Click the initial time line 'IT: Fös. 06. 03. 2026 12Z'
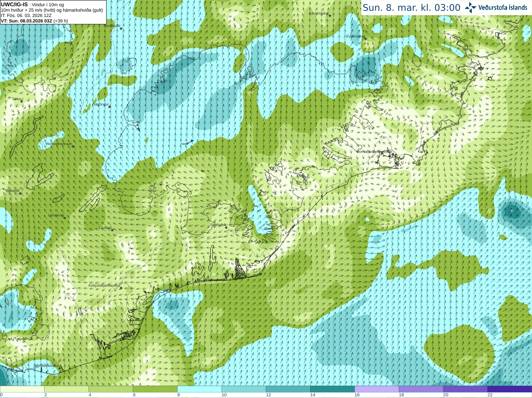The width and height of the screenshot is (532, 398). pyautogui.click(x=26, y=15)
